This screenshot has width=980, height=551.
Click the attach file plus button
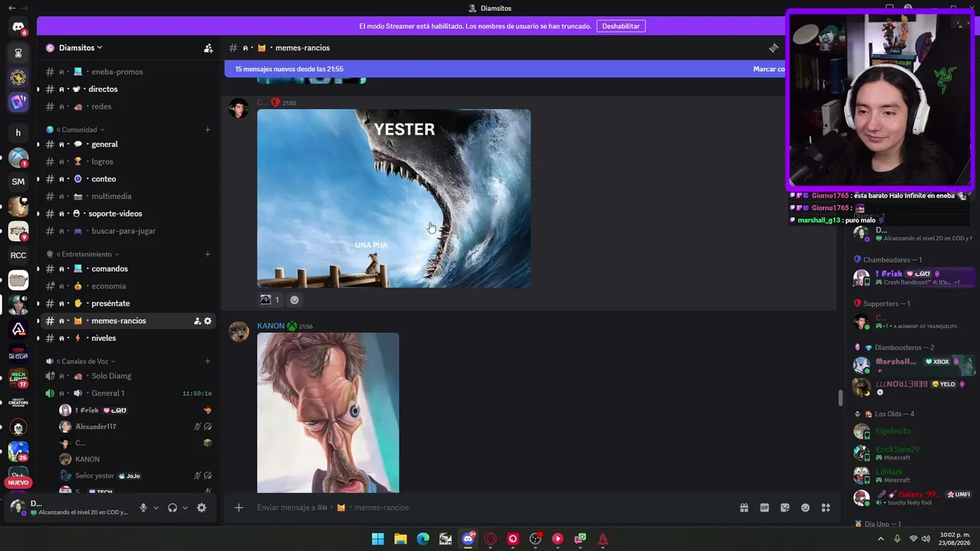239,507
